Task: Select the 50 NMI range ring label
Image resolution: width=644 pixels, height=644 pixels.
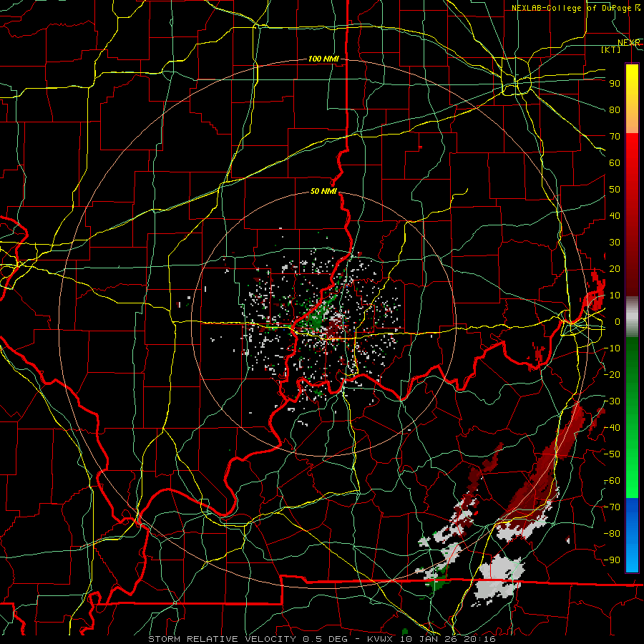Action: [x=323, y=191]
